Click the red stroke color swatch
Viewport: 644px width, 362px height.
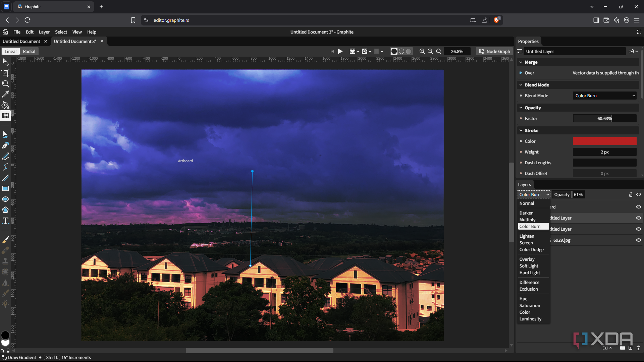604,141
